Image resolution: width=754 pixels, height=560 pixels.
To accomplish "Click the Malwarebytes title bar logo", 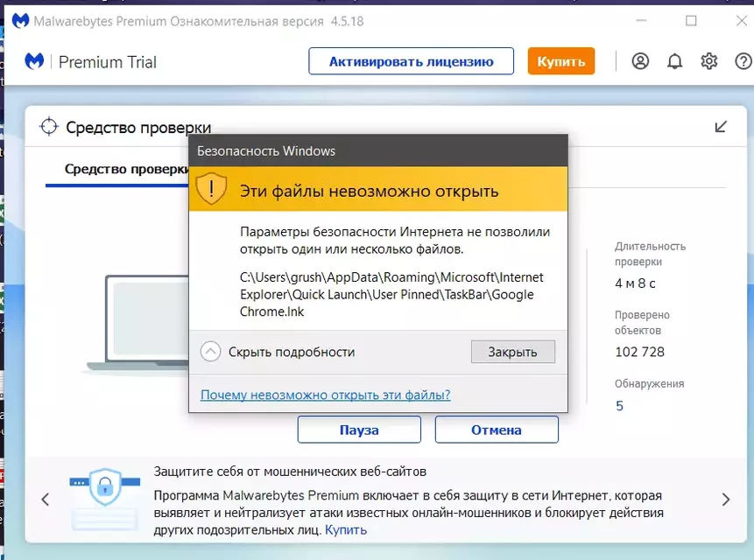I will [20, 21].
